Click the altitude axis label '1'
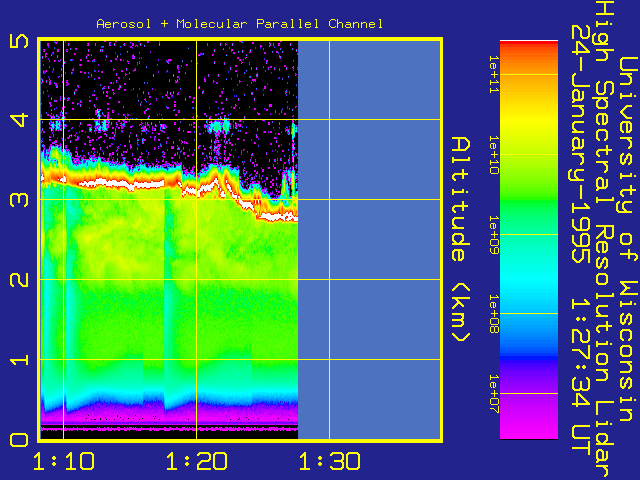The height and width of the screenshot is (480, 640). click(19, 360)
